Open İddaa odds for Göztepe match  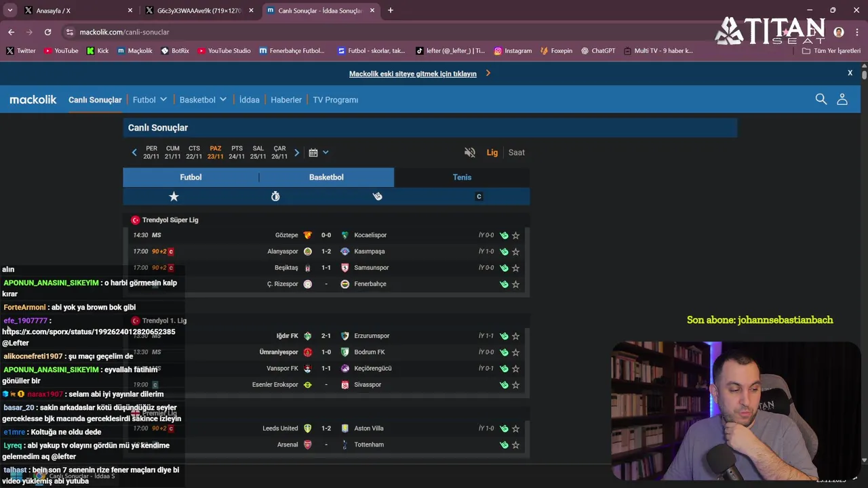coord(504,235)
